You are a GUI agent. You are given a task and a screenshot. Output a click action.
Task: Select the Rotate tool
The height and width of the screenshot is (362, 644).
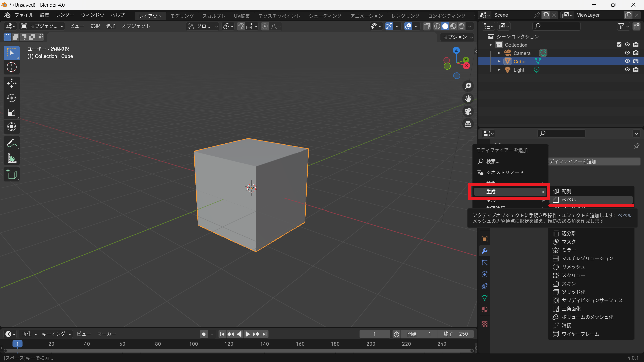tap(12, 98)
